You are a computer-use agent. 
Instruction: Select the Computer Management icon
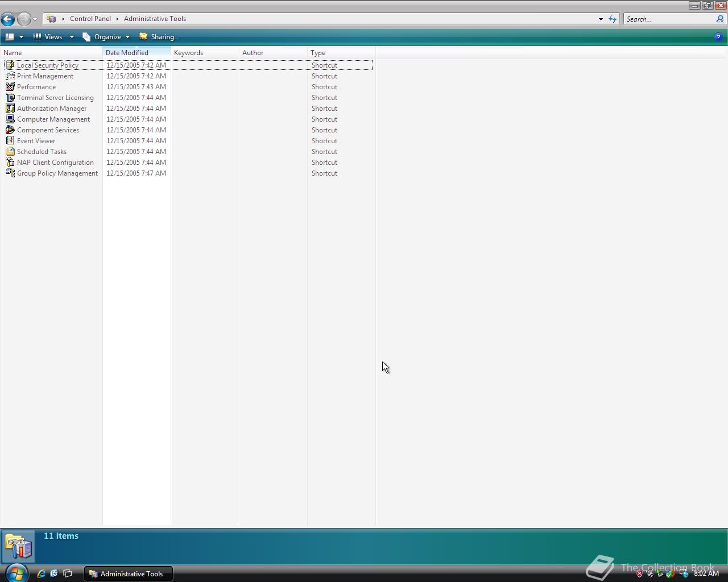pos(10,119)
